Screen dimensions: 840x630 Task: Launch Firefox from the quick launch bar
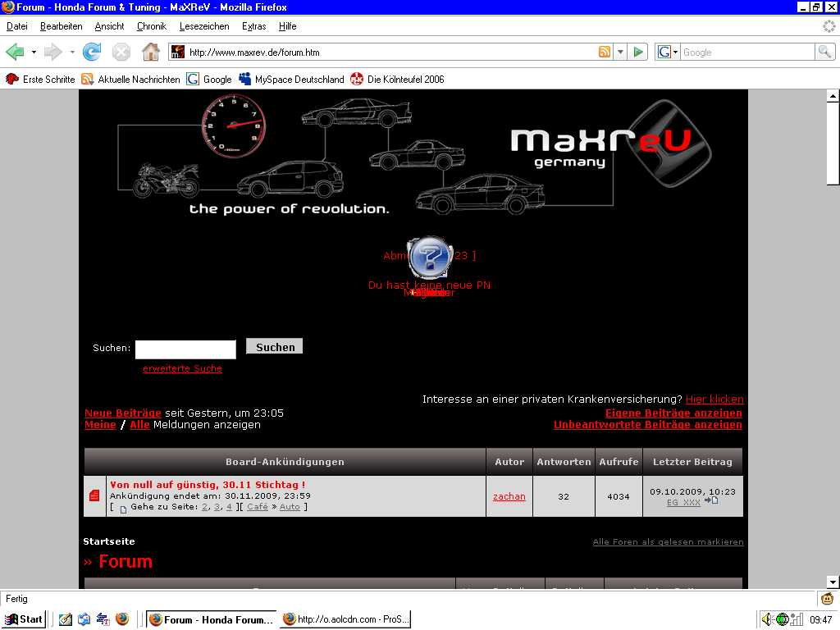point(122,619)
